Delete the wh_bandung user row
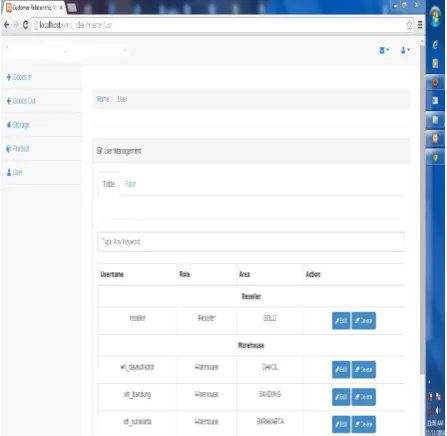The width and height of the screenshot is (447, 436). click(x=364, y=397)
